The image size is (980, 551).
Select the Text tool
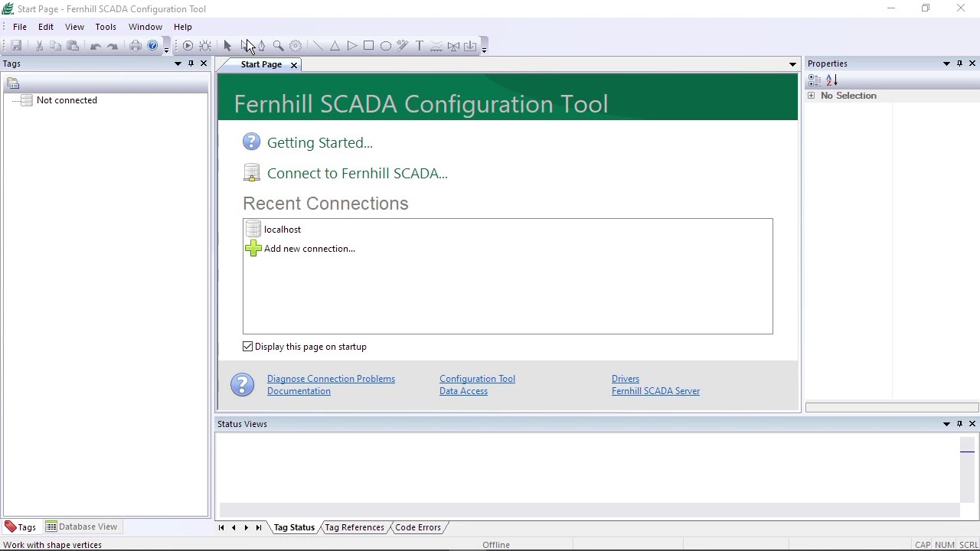(420, 46)
